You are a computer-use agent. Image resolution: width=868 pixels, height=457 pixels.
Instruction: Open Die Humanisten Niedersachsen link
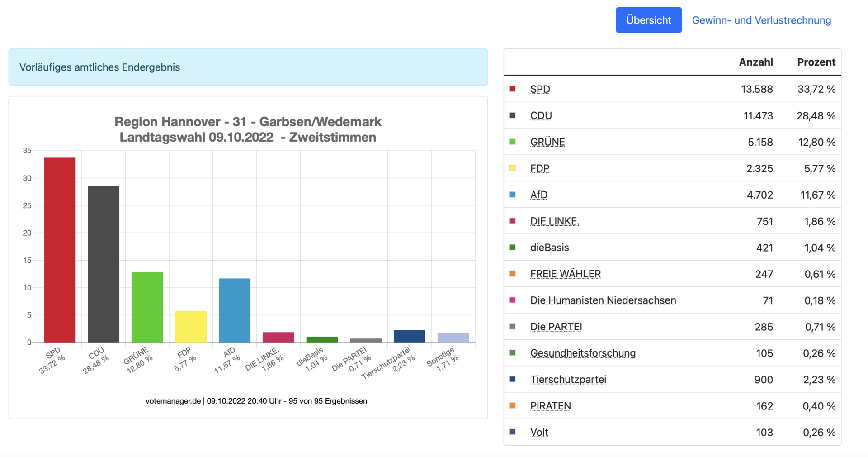click(603, 300)
